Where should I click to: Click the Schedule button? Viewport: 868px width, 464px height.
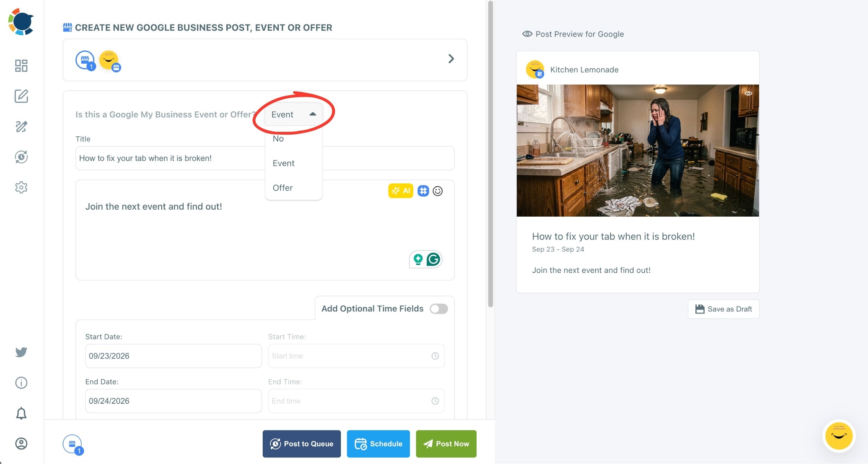coord(378,444)
